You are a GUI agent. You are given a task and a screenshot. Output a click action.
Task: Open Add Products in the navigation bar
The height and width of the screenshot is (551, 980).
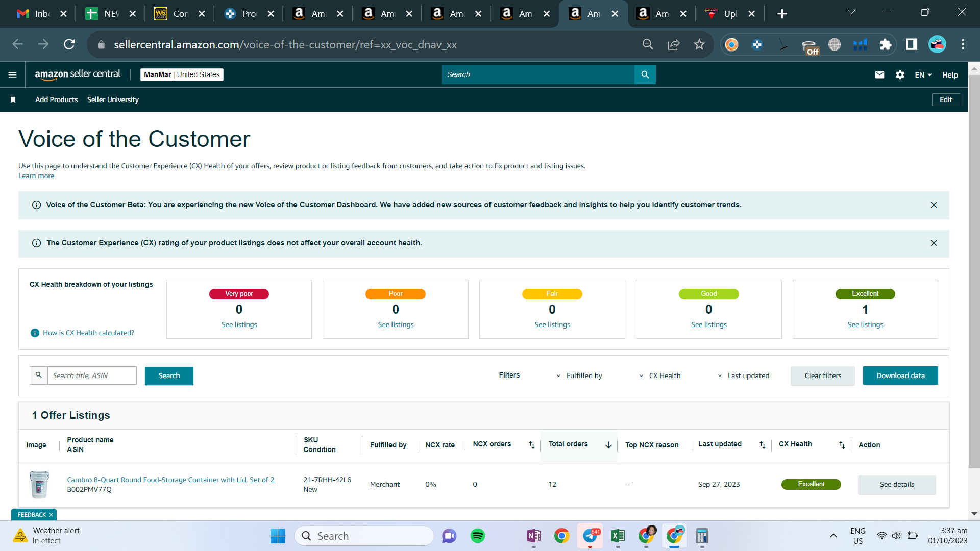[57, 100]
